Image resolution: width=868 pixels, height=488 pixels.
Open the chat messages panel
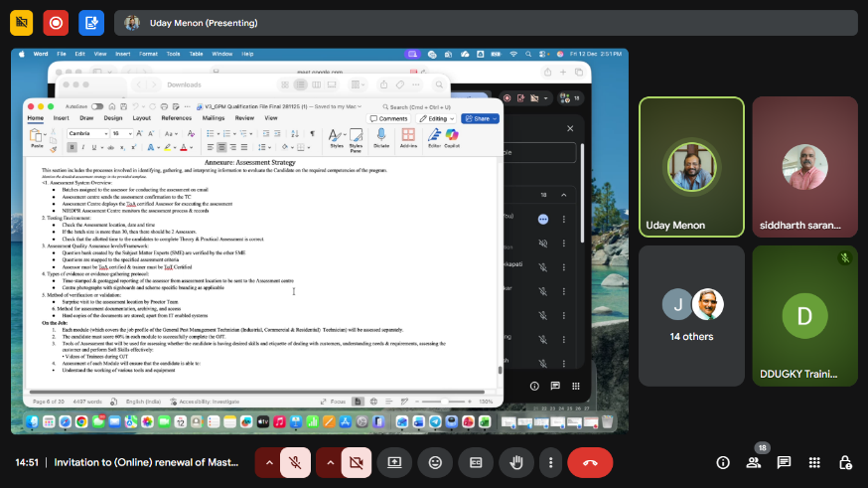click(784, 462)
